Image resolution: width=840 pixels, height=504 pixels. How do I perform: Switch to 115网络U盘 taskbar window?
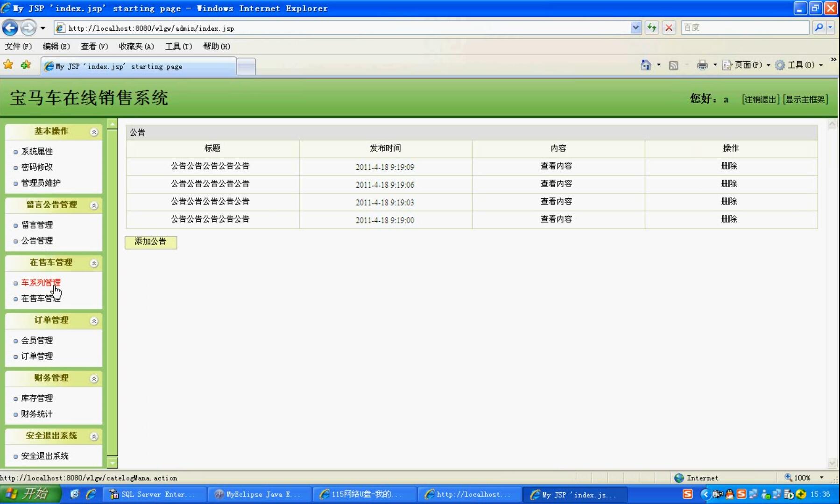(365, 495)
